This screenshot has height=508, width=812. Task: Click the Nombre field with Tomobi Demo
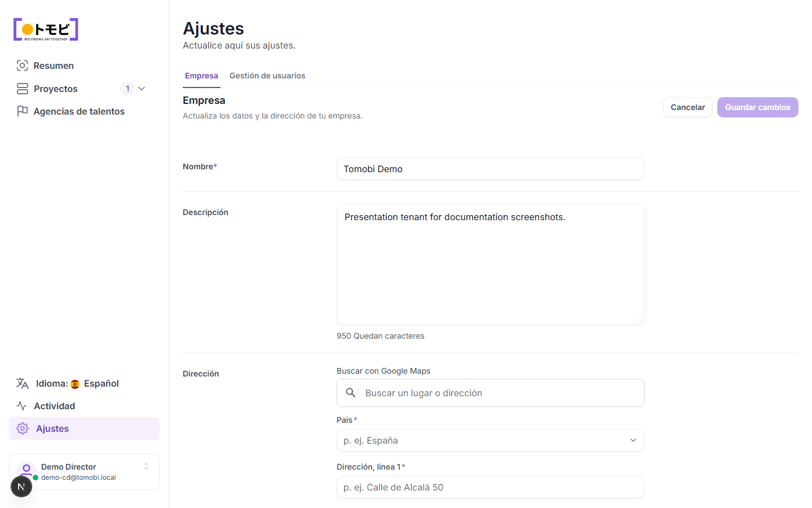click(x=491, y=169)
